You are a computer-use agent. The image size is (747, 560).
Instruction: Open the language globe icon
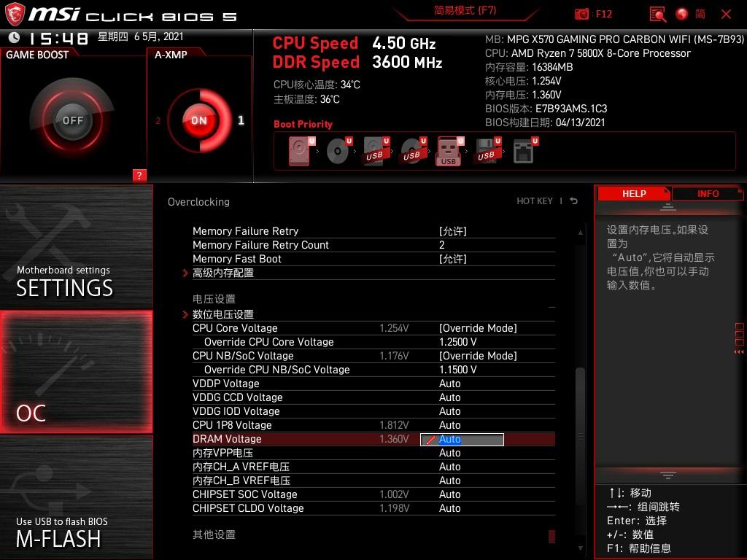click(x=682, y=14)
